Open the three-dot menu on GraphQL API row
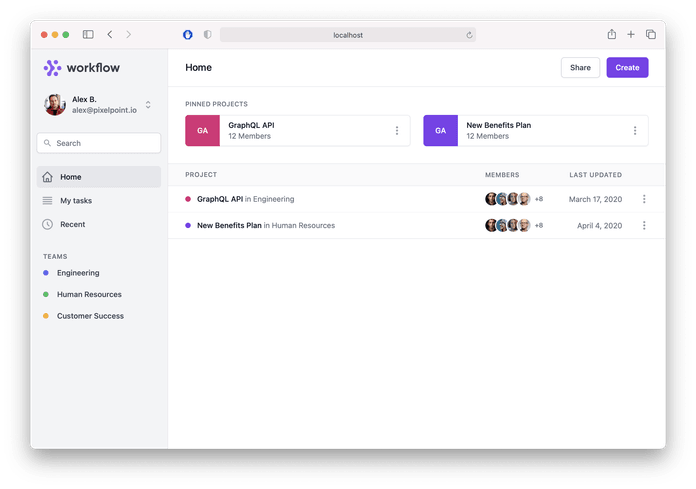The image size is (696, 489). click(x=644, y=199)
